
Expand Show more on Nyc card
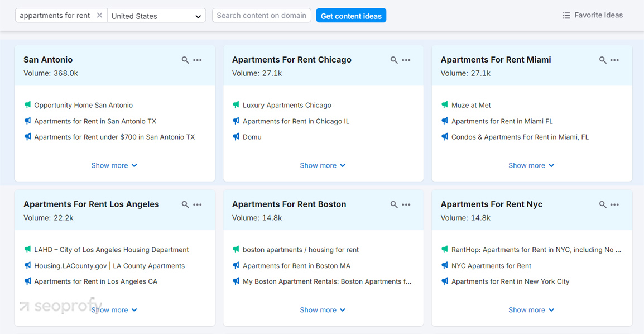[x=531, y=310]
